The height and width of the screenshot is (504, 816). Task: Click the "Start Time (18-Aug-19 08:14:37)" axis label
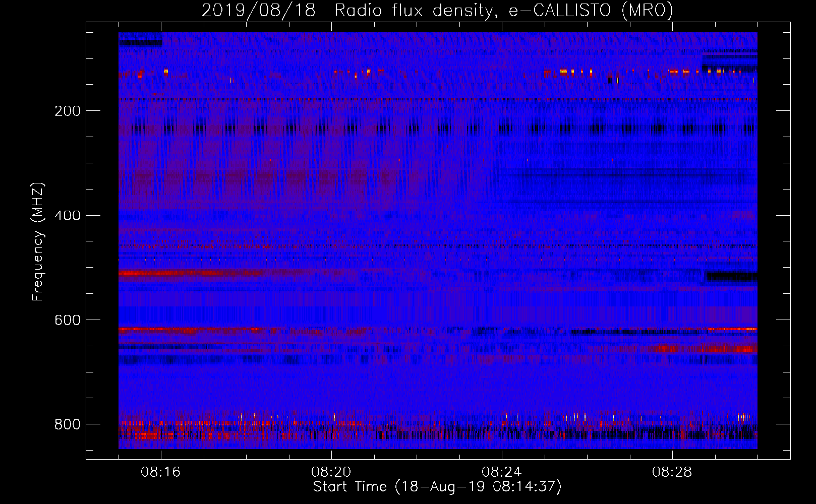[437, 487]
